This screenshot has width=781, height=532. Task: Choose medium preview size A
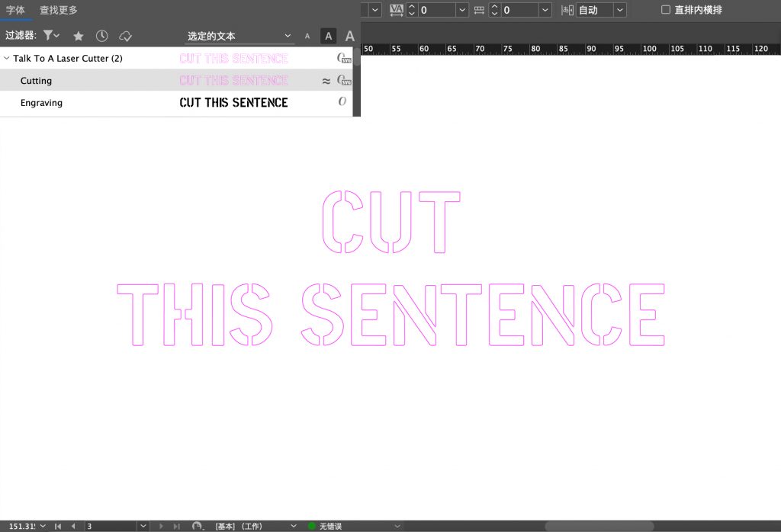(328, 36)
